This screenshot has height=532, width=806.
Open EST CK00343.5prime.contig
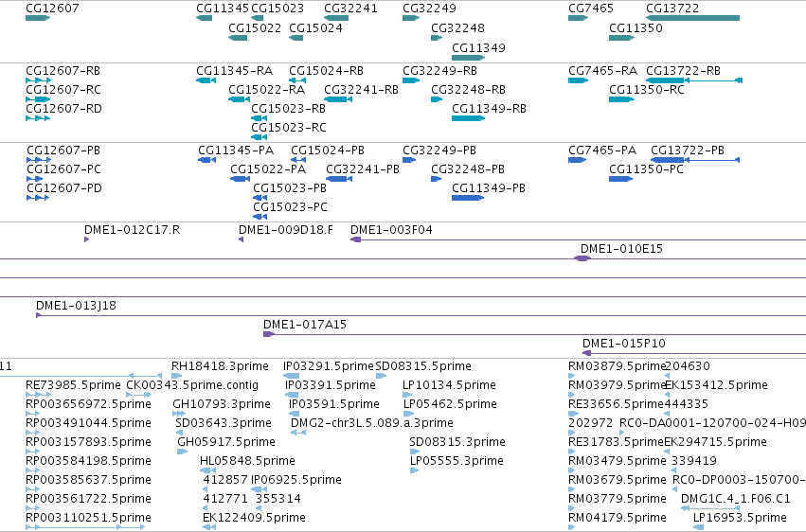pyautogui.click(x=192, y=385)
